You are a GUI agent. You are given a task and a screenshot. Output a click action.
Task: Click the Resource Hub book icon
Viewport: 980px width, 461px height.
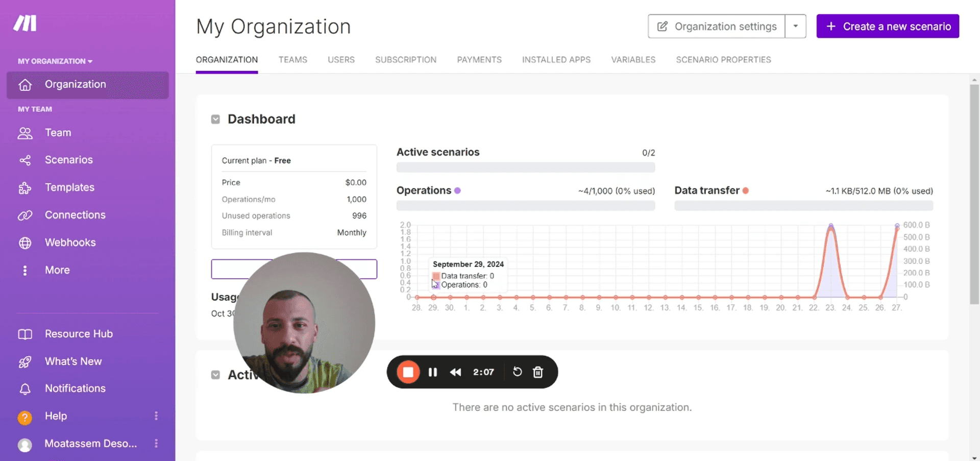[25, 334]
